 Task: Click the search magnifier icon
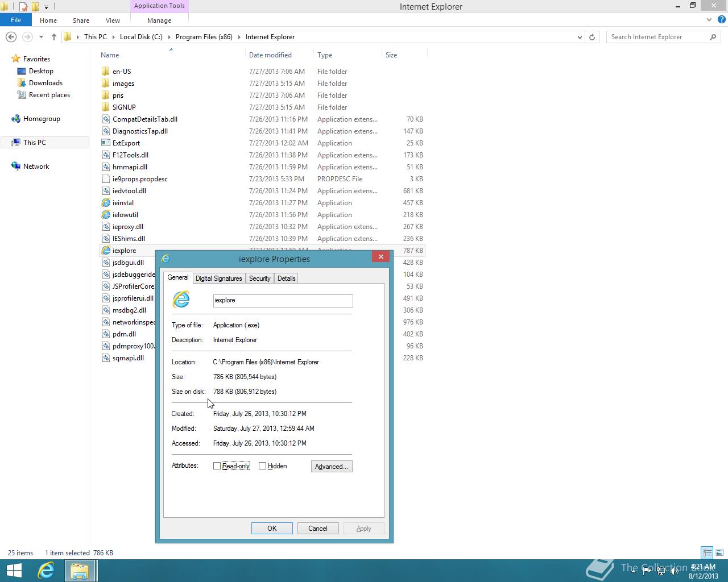click(713, 37)
